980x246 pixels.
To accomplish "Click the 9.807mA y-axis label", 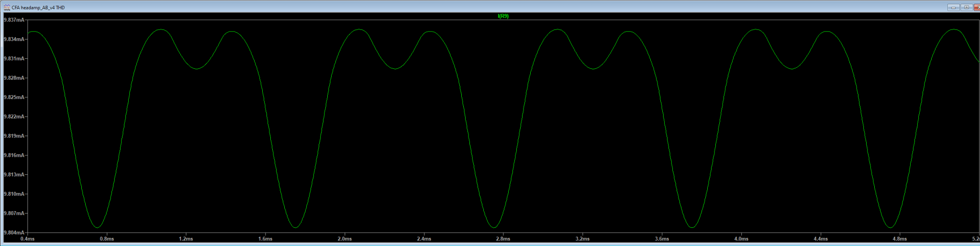I will pyautogui.click(x=13, y=214).
